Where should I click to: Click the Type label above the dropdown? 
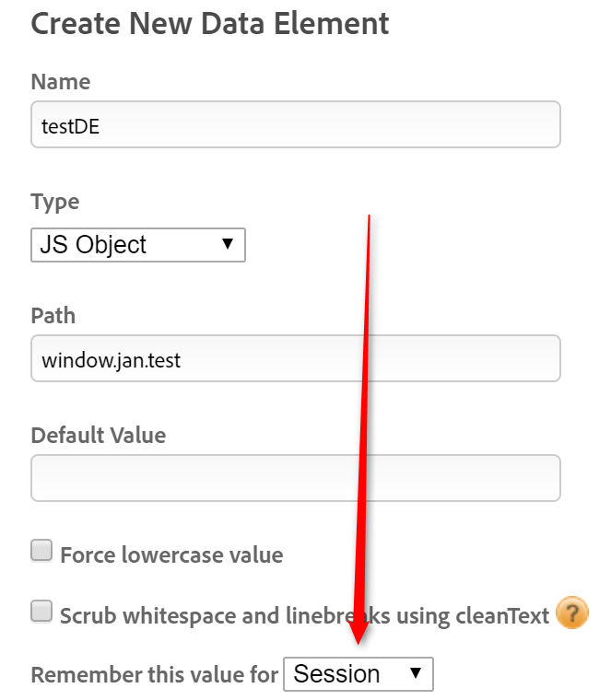tap(55, 202)
